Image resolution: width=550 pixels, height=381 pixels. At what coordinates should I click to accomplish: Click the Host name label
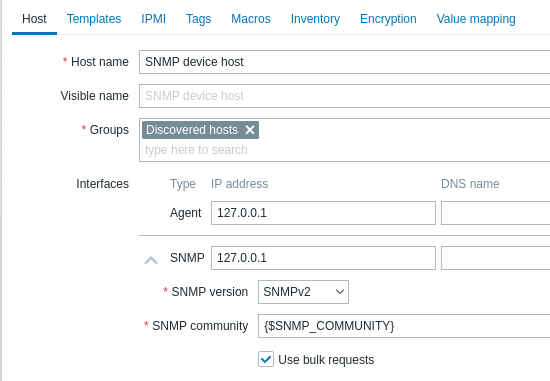click(x=100, y=62)
